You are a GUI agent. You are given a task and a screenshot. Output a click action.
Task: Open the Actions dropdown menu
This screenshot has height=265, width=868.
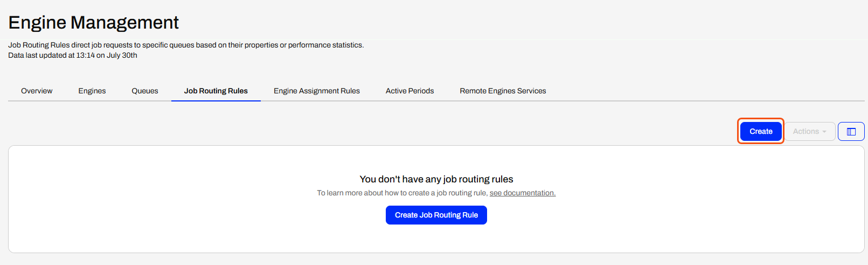click(810, 132)
